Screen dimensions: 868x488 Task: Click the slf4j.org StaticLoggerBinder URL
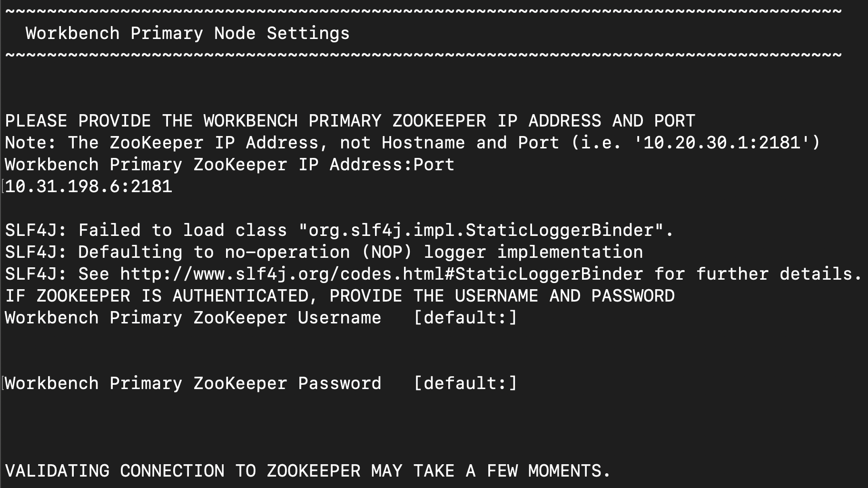point(381,274)
